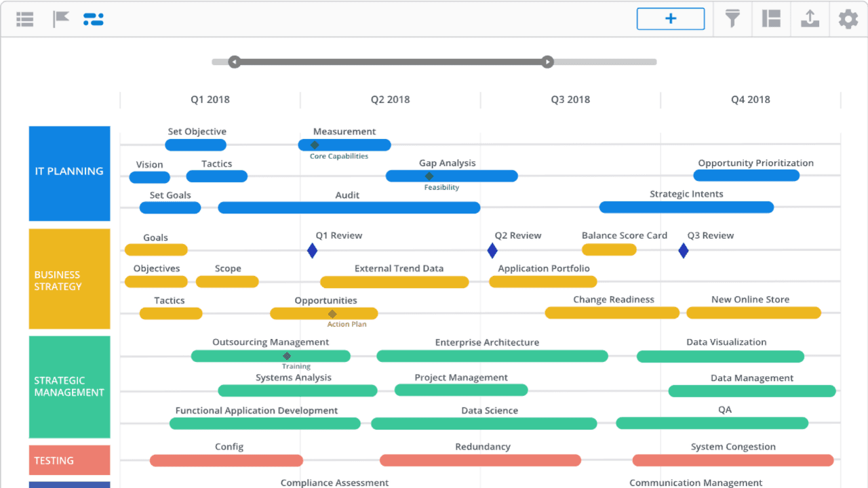Viewport: 868px width, 488px height.
Task: Click the Feasibility milestone marker
Action: 429,176
